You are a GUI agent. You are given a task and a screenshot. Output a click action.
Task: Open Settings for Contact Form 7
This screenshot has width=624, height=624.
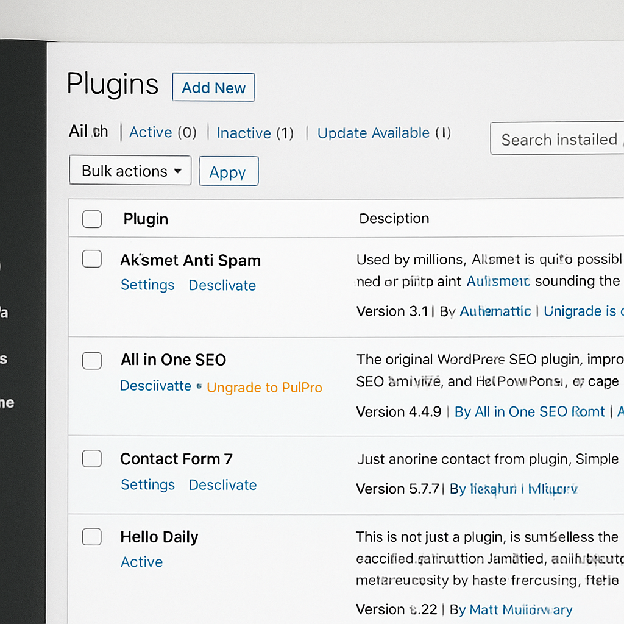click(x=148, y=485)
